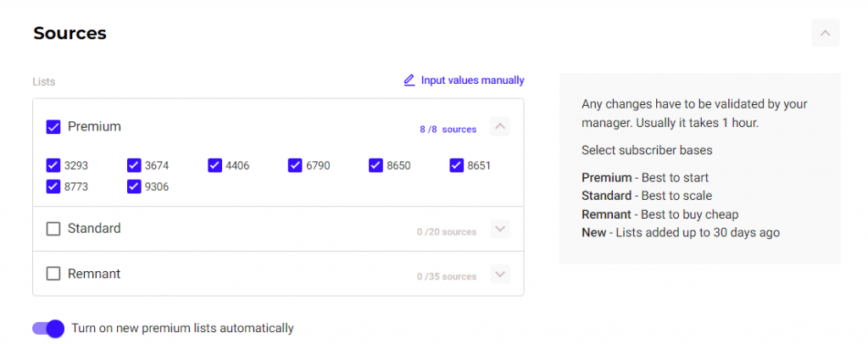The height and width of the screenshot is (344, 868).
Task: Untick source 8651
Action: (x=456, y=165)
